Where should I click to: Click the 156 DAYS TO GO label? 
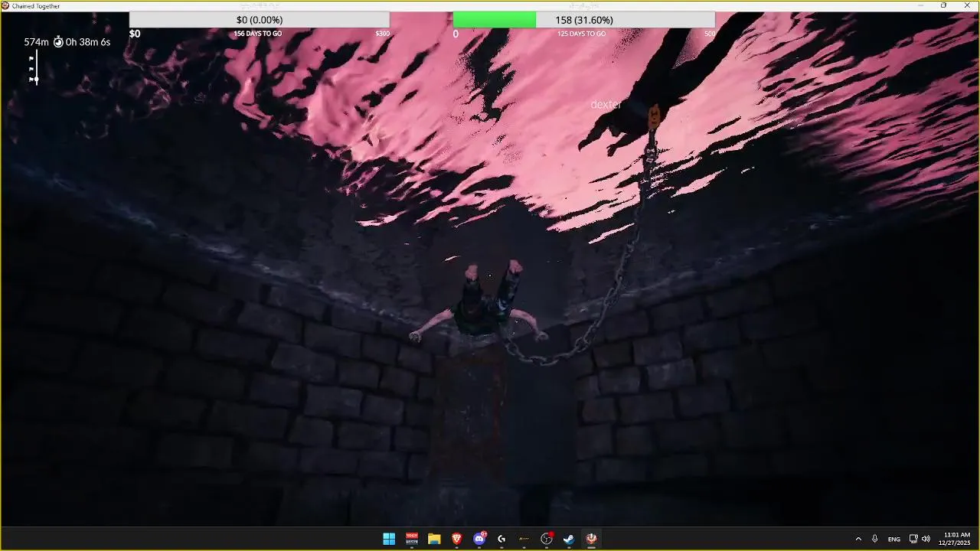click(257, 34)
